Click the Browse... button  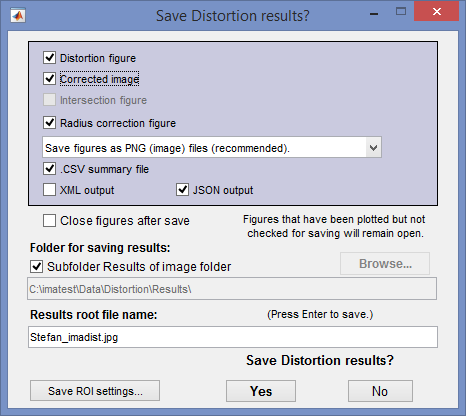pyautogui.click(x=385, y=264)
